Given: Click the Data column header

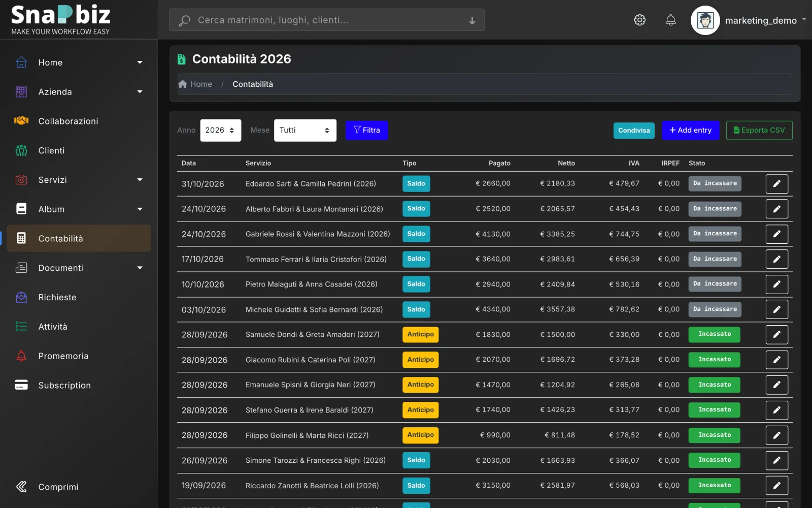Looking at the screenshot, I should pos(189,163).
